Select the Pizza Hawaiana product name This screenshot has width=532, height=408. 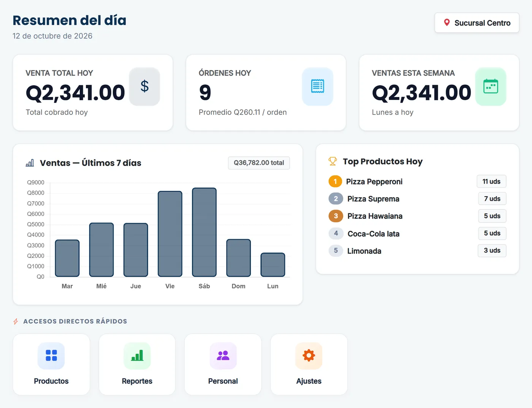(375, 216)
